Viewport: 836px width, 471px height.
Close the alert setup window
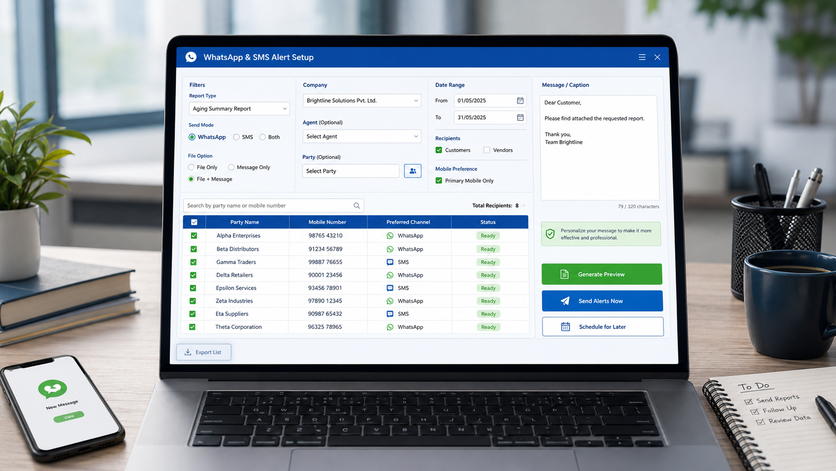[x=657, y=57]
